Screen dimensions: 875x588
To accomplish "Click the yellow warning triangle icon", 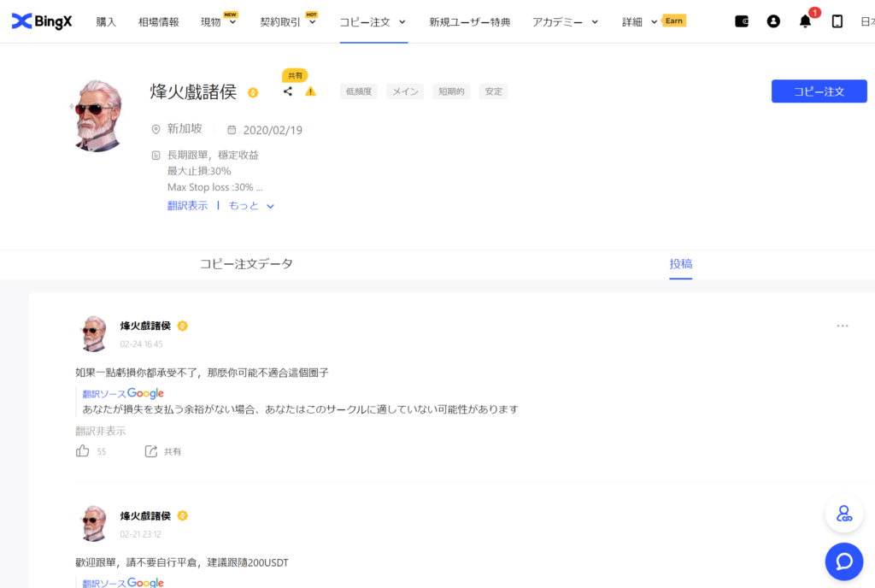I will tap(310, 91).
